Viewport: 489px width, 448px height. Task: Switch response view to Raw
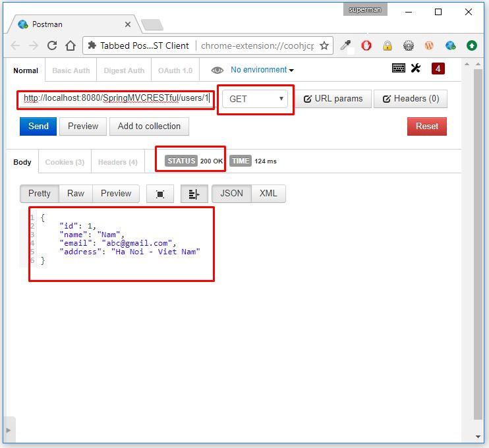pyautogui.click(x=76, y=194)
